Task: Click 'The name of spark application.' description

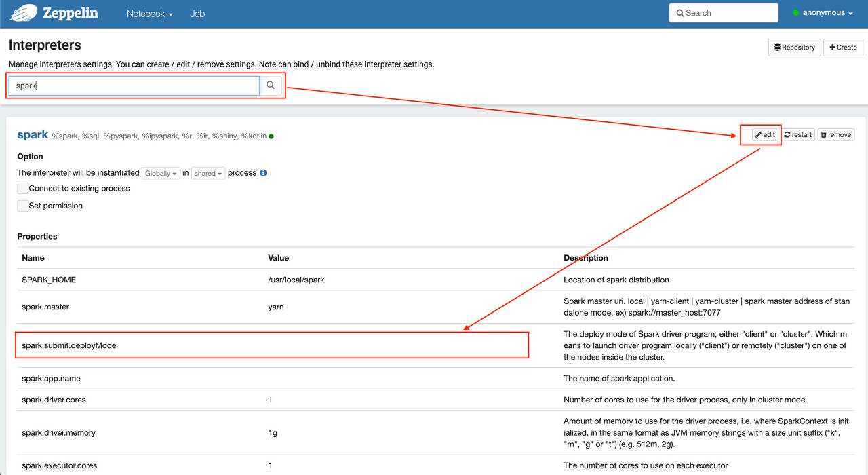Action: tap(619, 378)
